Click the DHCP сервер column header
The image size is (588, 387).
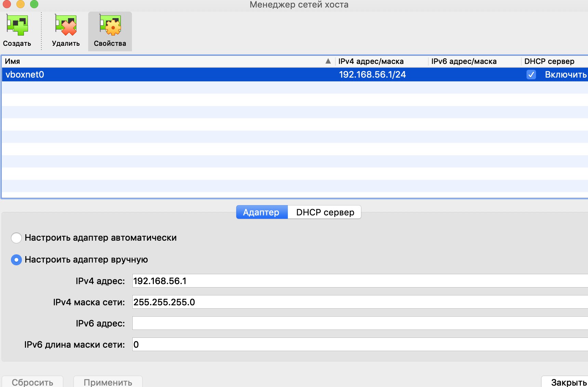(554, 61)
